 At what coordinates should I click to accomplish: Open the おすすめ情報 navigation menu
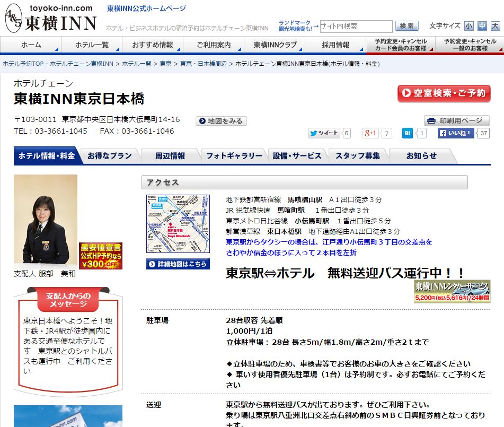pyautogui.click(x=153, y=45)
